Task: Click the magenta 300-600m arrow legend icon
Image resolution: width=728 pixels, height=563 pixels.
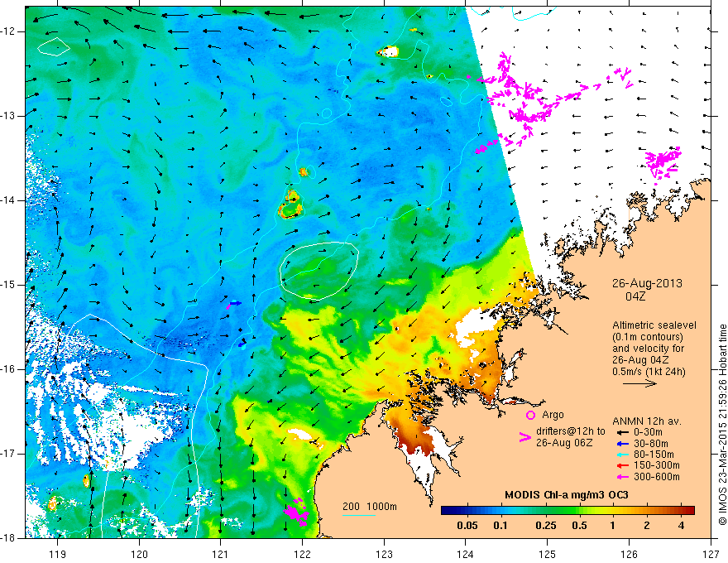Action: pos(623,477)
